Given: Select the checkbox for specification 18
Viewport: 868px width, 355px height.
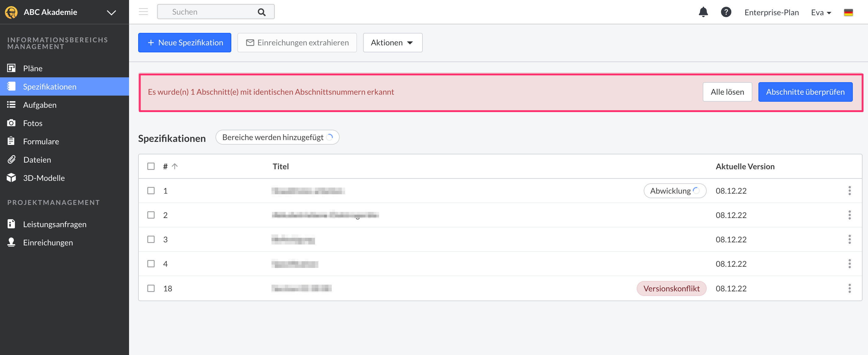Looking at the screenshot, I should click(x=151, y=288).
